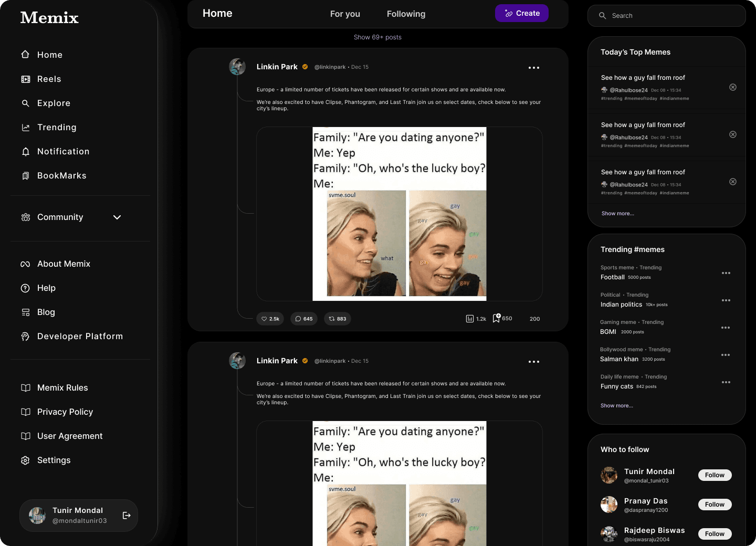Follow Rajdeep Biswas
The image size is (756, 546).
point(715,534)
